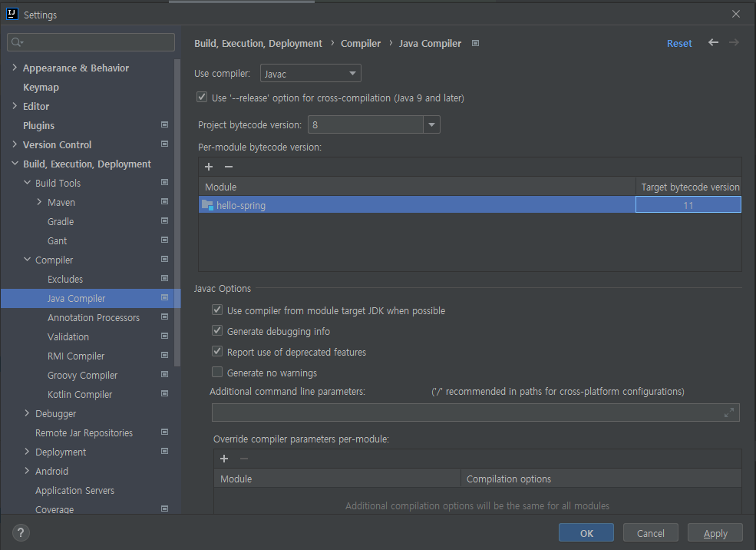Open Annotation Processors settings

[x=94, y=317]
